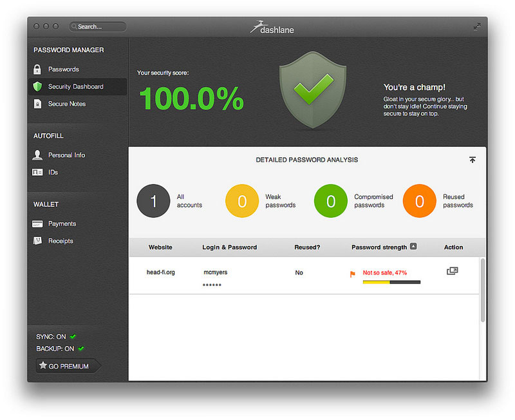This screenshot has height=420, width=515.
Task: Filter by Reused passwords orange circle
Action: pyautogui.click(x=420, y=201)
